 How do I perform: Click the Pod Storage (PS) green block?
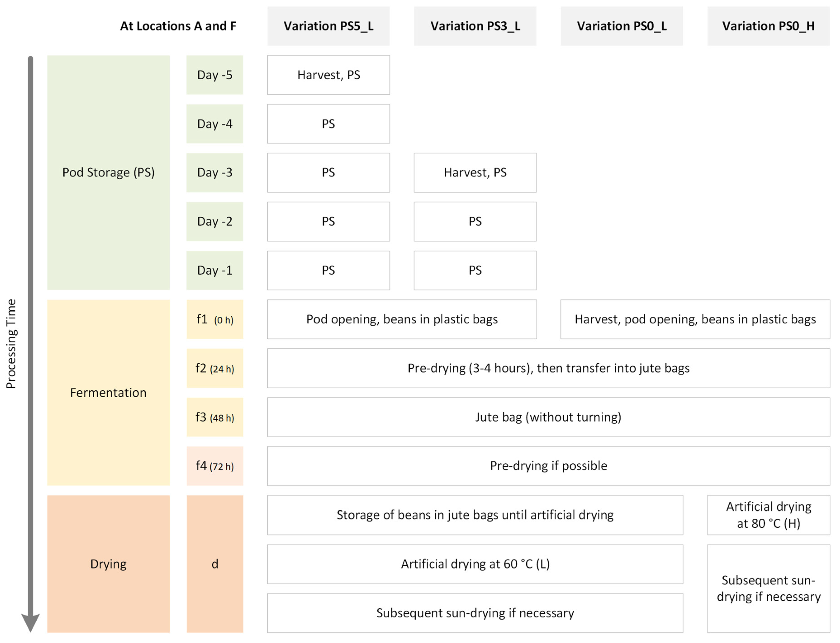tap(108, 173)
